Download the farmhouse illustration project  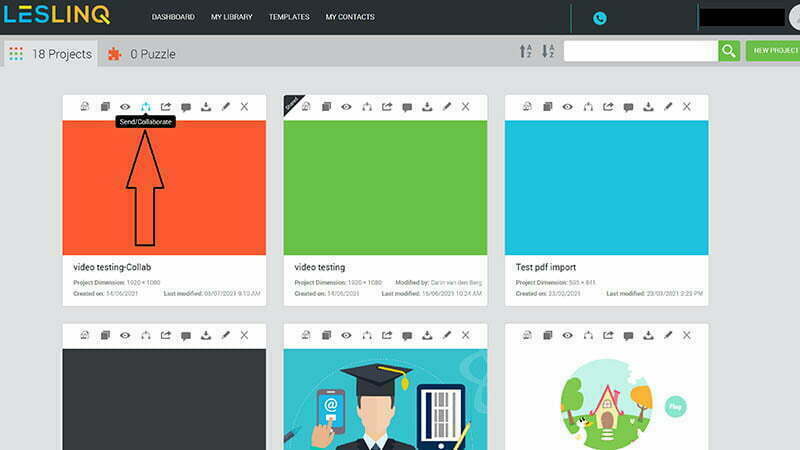648,335
